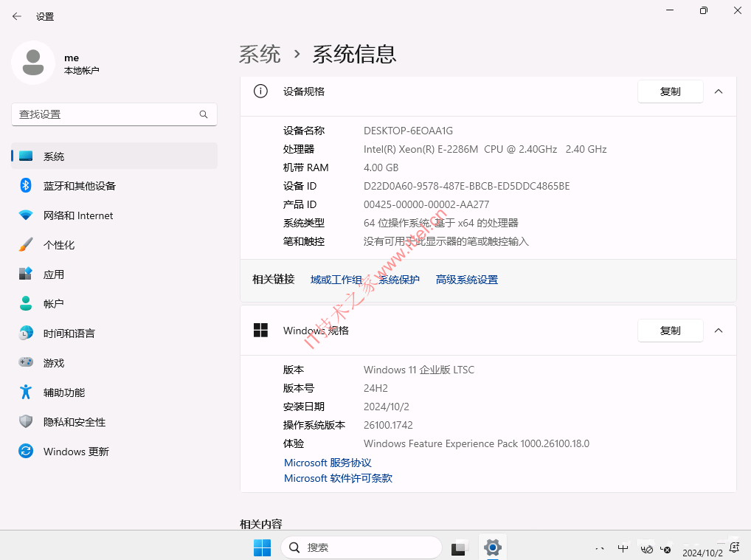Image resolution: width=751 pixels, height=560 pixels.
Task: Show hidden tray icons with the chevron
Action: 599,549
